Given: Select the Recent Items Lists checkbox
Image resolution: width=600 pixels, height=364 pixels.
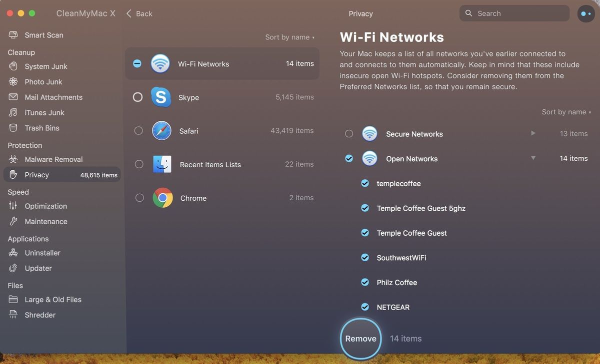Looking at the screenshot, I should 139,164.
